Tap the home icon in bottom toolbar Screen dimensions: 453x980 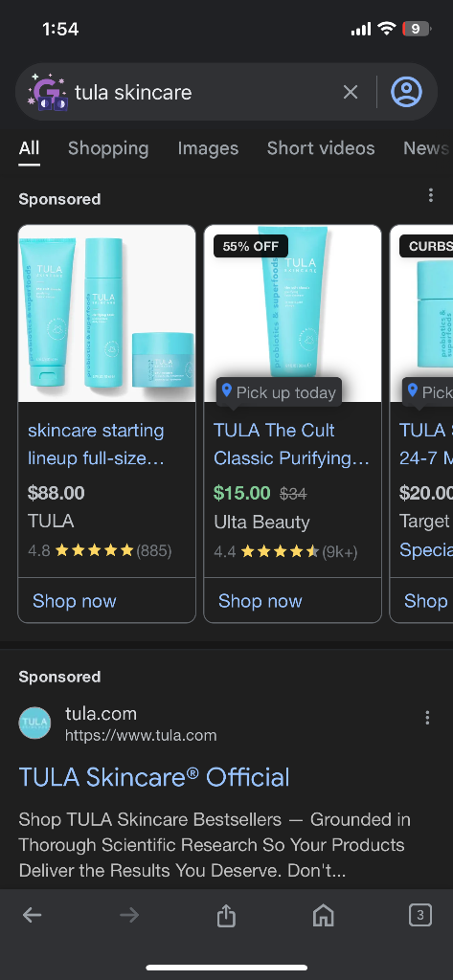pyautogui.click(x=323, y=916)
